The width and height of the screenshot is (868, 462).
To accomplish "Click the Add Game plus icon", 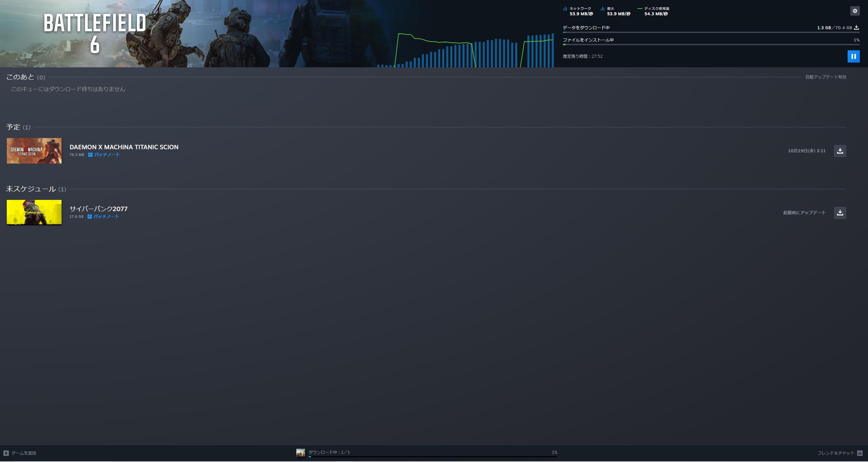I will click(x=6, y=453).
